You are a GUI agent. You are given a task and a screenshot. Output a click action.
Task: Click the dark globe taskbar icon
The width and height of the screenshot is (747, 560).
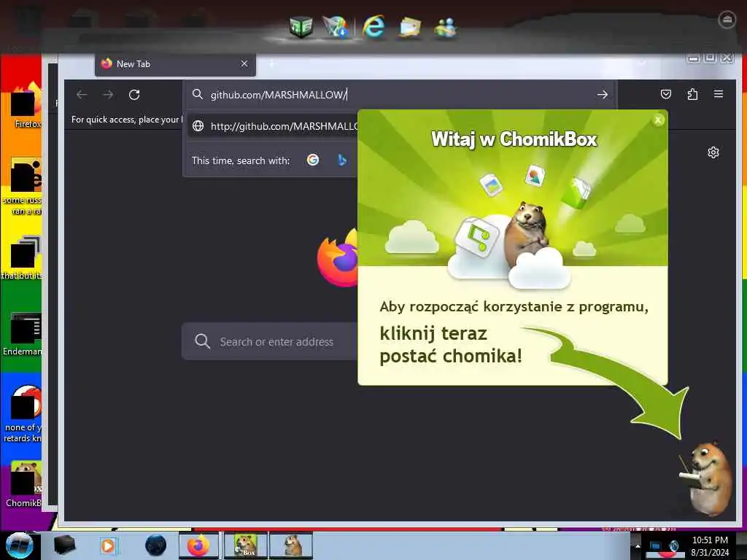click(x=155, y=545)
